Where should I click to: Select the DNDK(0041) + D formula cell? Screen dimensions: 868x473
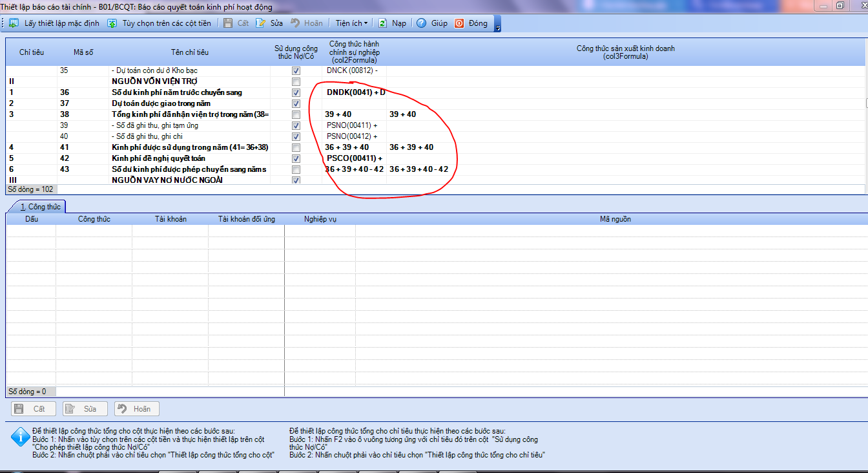[x=354, y=92]
